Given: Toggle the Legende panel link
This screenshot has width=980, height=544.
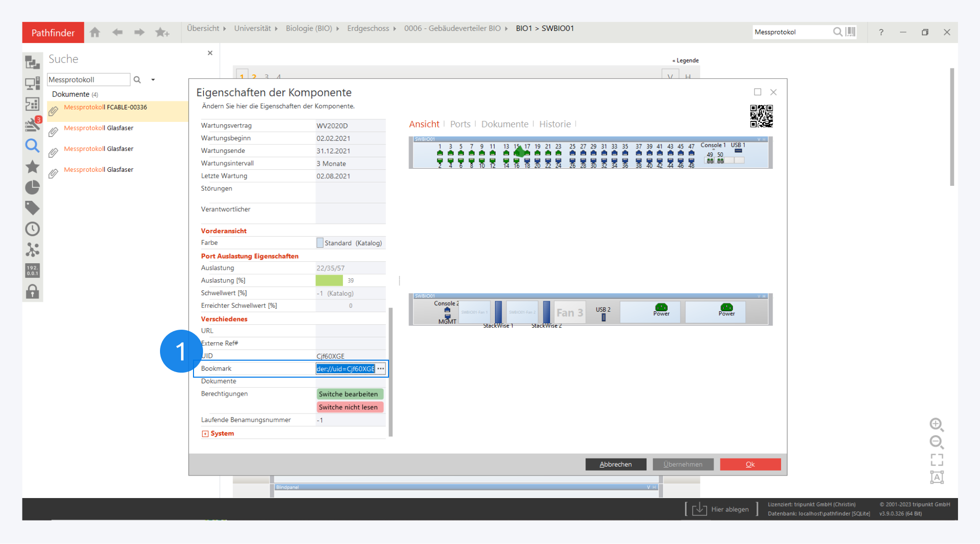Looking at the screenshot, I should [x=685, y=60].
